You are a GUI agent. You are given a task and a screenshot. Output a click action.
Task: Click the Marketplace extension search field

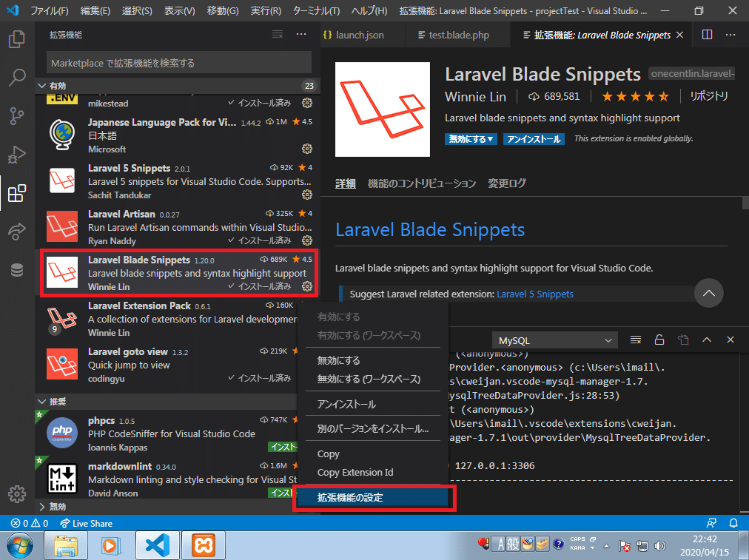tap(179, 63)
